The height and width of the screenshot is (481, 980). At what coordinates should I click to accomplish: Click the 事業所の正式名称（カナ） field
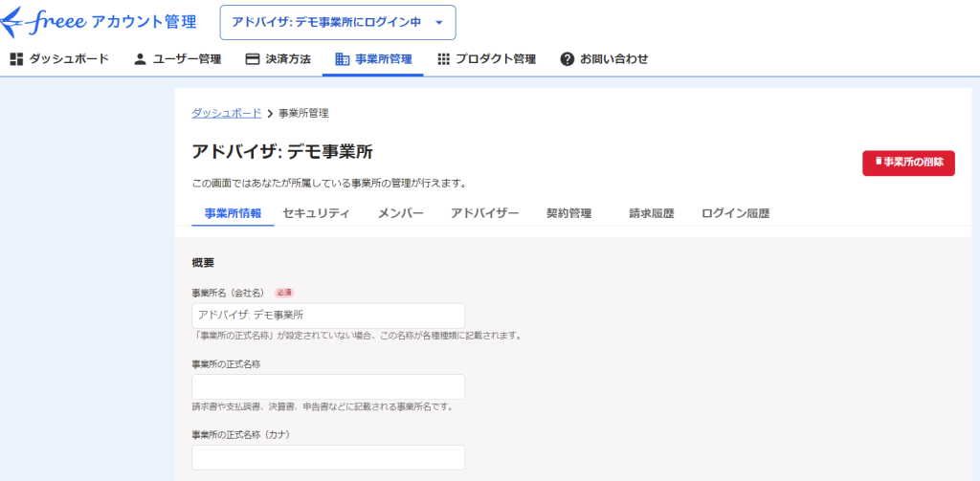328,457
